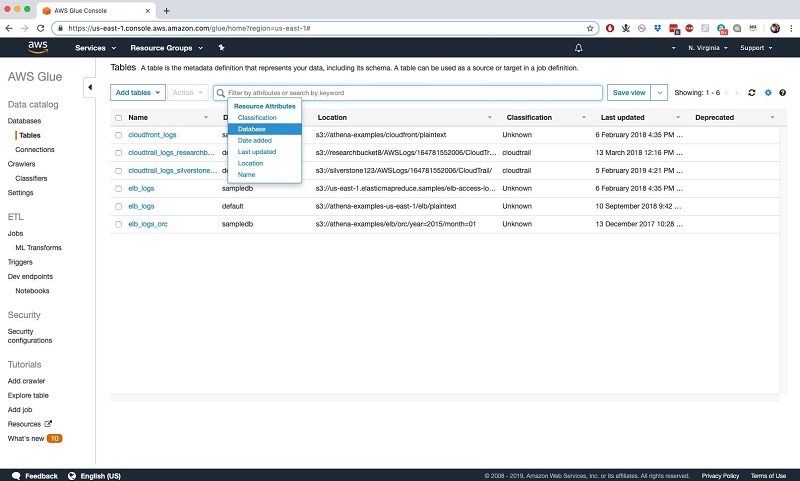Viewport: 800px width, 481px height.
Task: Check the elb_logs default row checkbox
Action: [118, 207]
